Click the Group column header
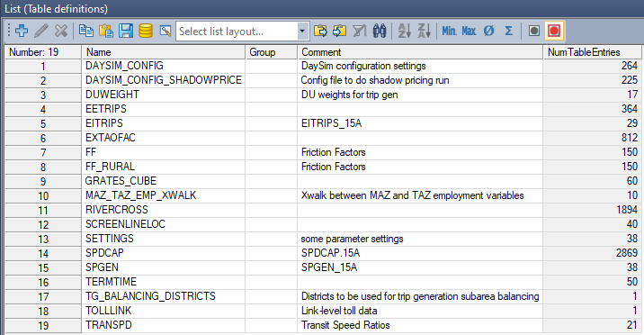 [271, 52]
